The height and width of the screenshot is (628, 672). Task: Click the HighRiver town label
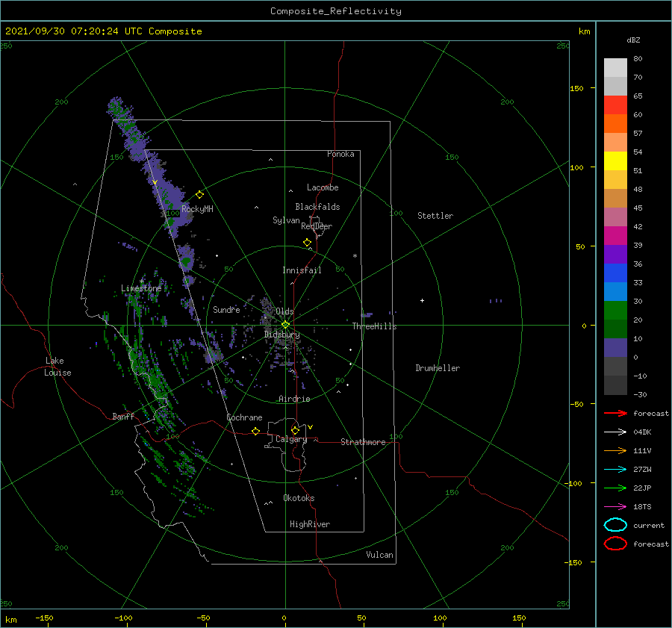click(310, 524)
